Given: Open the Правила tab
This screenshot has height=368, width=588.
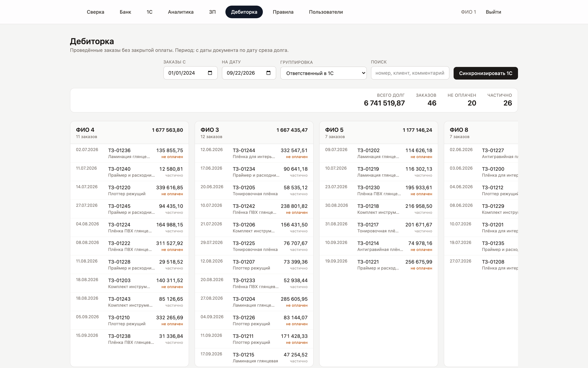Looking at the screenshot, I should 283,12.
